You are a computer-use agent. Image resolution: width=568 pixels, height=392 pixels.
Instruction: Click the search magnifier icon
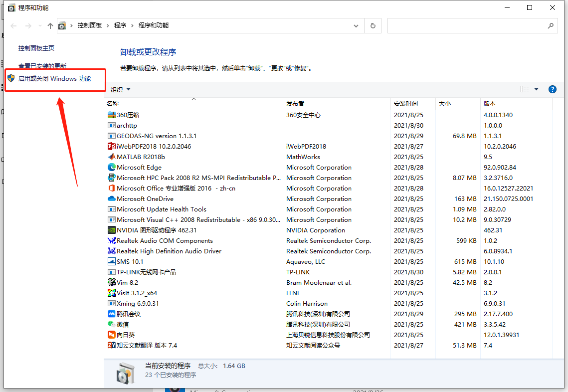(551, 26)
